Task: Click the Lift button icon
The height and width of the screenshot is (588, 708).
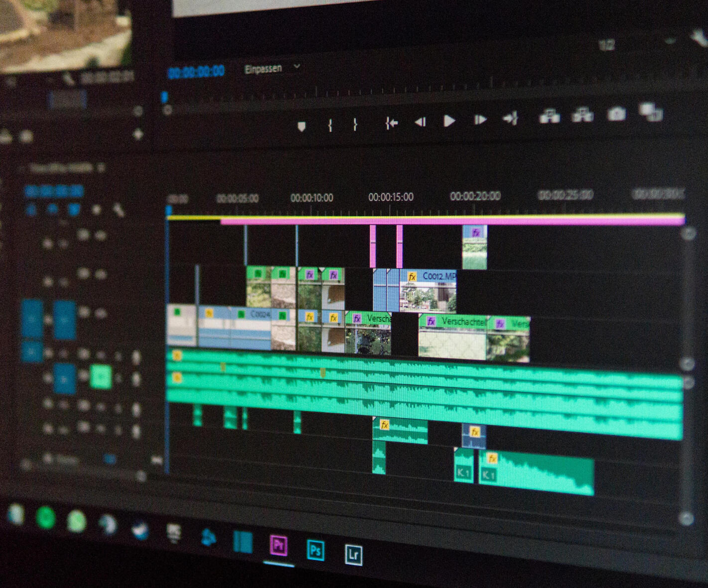Action: pyautogui.click(x=549, y=117)
